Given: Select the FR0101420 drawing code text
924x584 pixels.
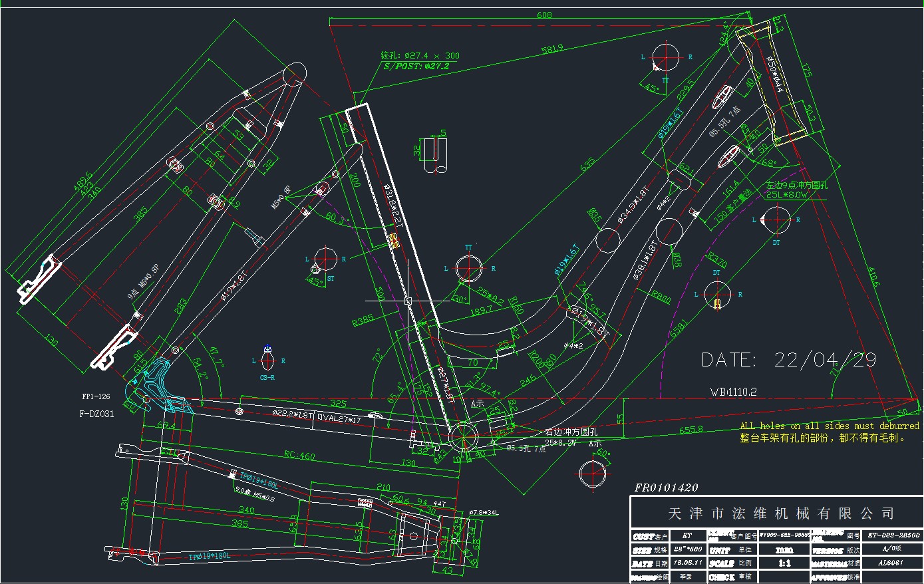Looking at the screenshot, I should pyautogui.click(x=666, y=488).
